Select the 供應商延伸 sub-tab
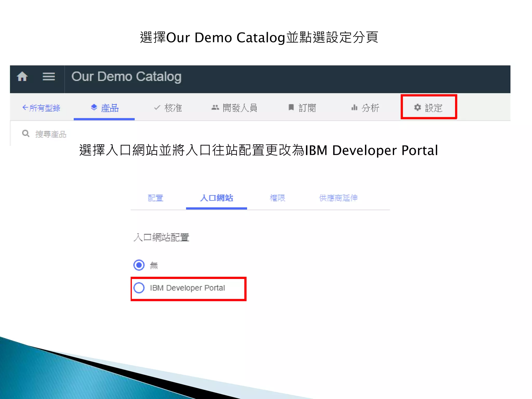Viewport: 532px width, 399px height. coord(338,198)
